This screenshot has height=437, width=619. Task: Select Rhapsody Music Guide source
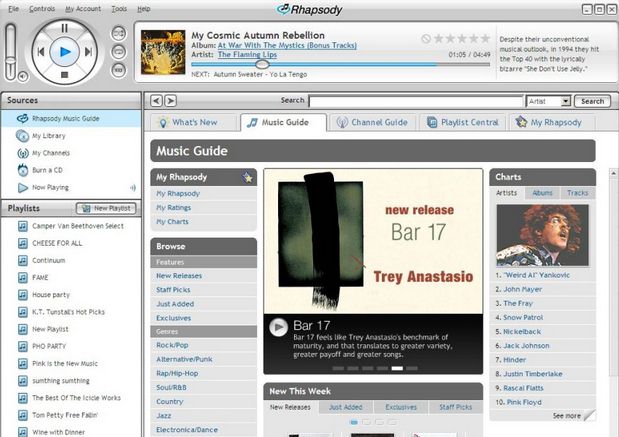click(x=71, y=118)
